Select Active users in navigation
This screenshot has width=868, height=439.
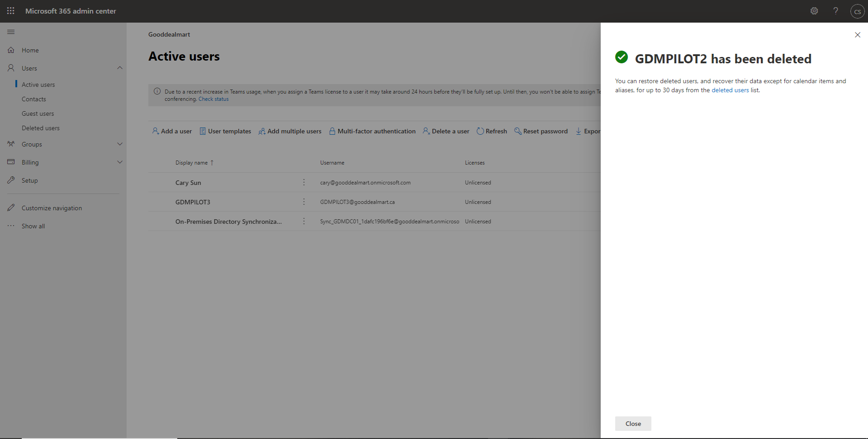point(38,85)
